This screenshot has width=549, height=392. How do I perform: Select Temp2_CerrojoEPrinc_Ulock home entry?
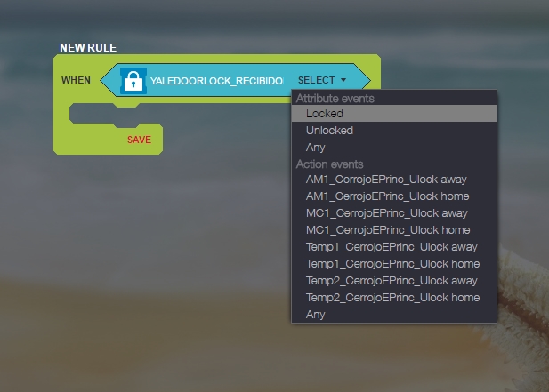[392, 298]
